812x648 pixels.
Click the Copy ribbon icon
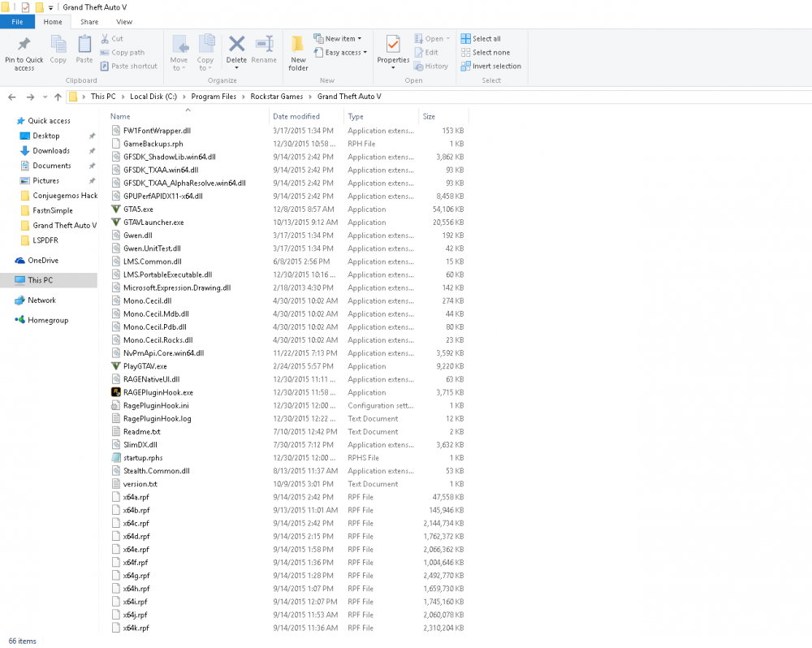(58, 45)
